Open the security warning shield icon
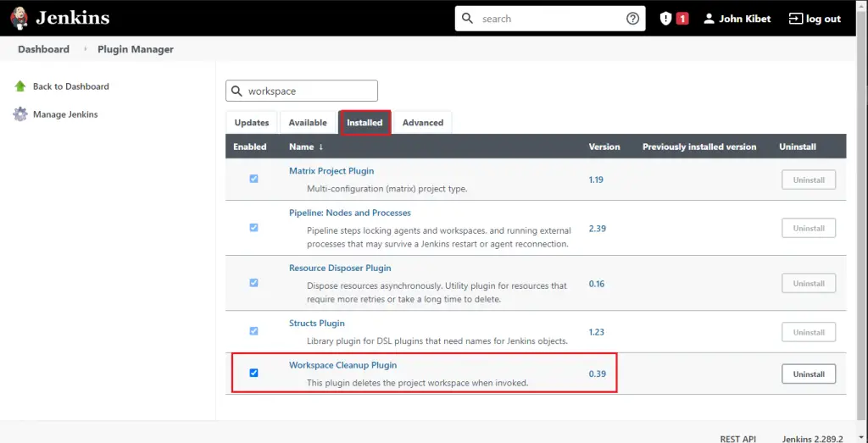 pos(665,19)
